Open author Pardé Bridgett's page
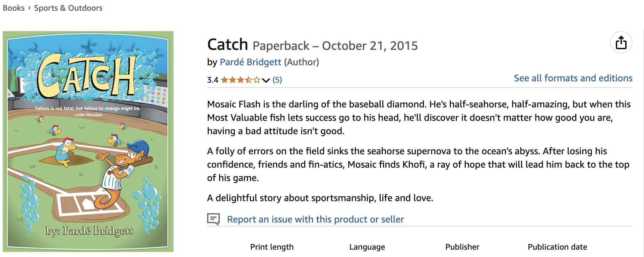The height and width of the screenshot is (257, 644). [x=250, y=62]
